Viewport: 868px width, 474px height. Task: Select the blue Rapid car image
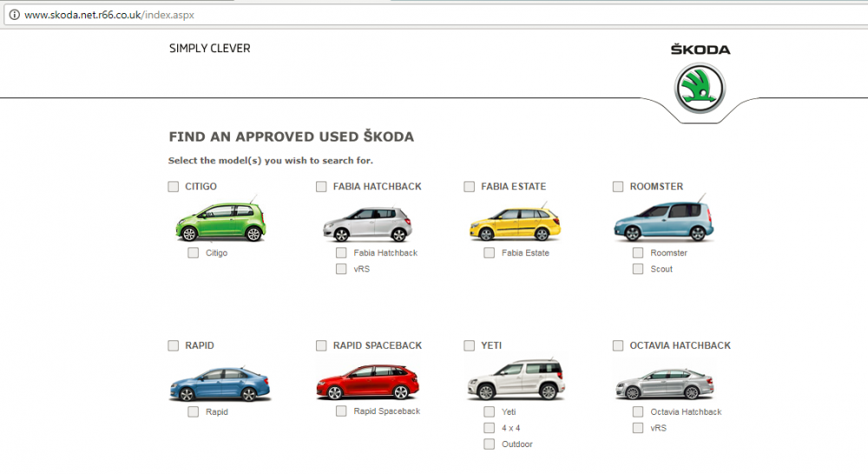(x=220, y=383)
